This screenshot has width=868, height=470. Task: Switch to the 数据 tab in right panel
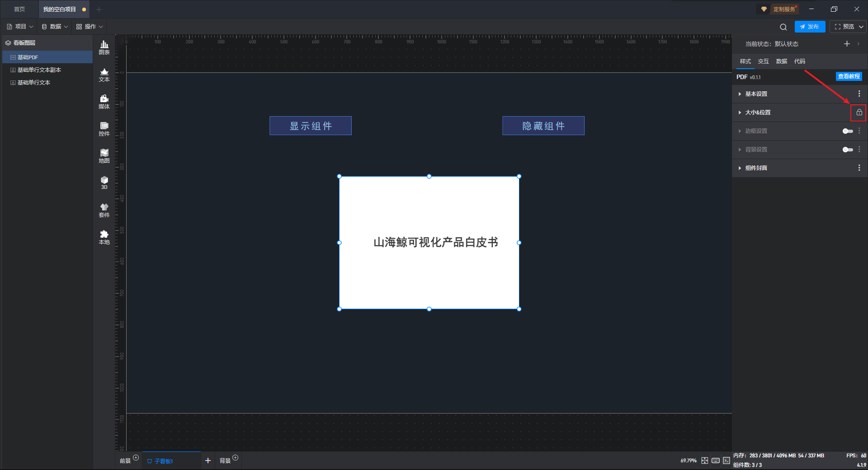(782, 61)
